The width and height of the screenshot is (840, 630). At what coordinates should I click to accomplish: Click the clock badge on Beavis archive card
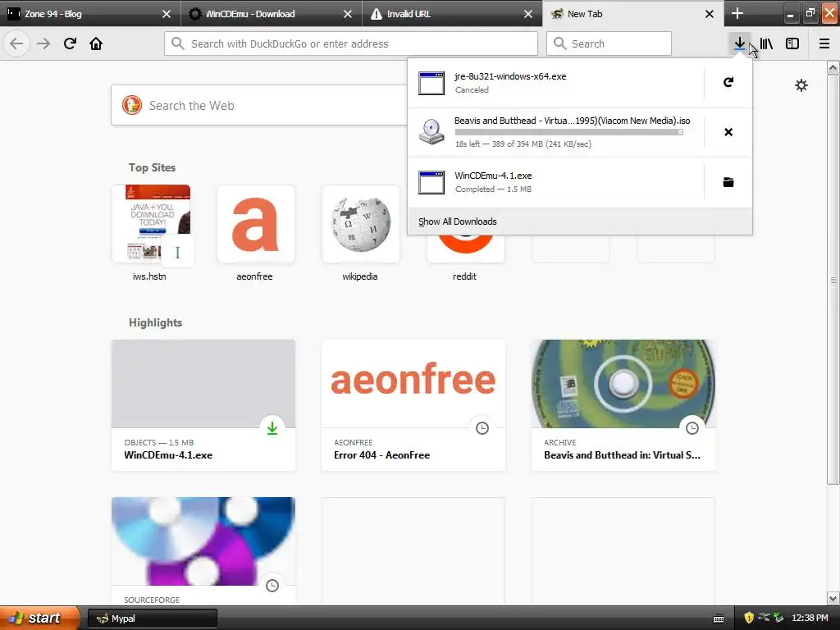pos(692,428)
